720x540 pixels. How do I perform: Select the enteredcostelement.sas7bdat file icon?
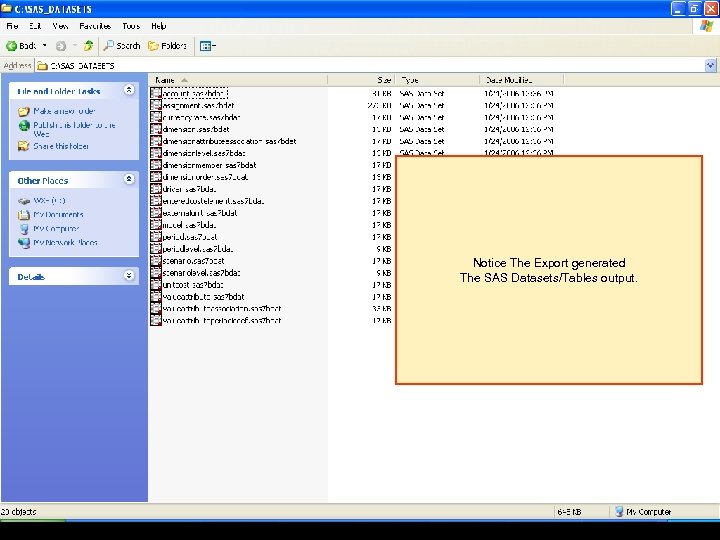(156, 201)
